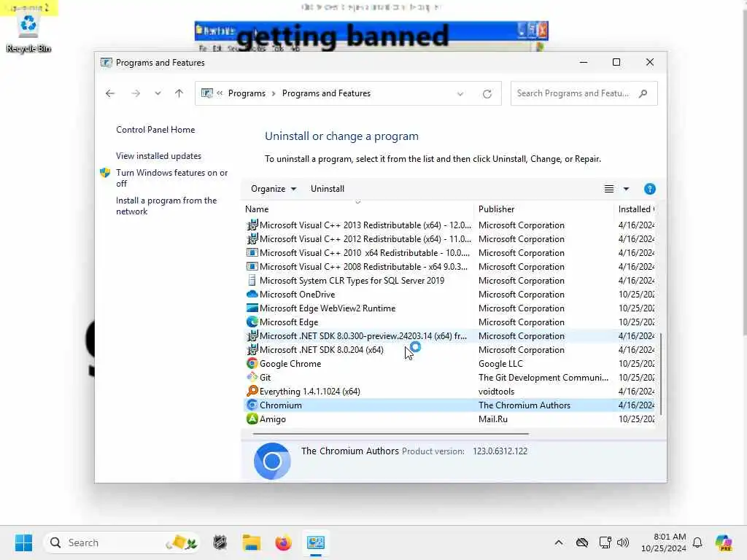Viewport: 747px width, 560px height.
Task: Click the large Chromium icon in details pane
Action: click(272, 461)
